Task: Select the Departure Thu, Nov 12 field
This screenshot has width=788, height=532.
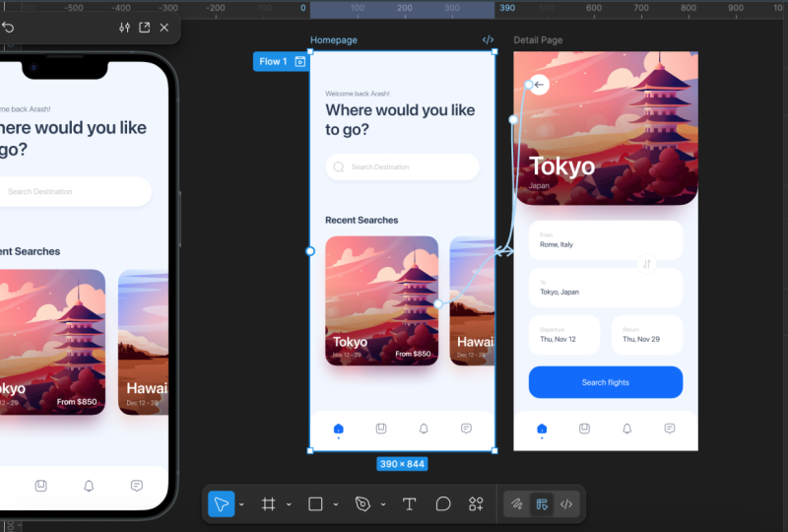Action: tap(564, 335)
